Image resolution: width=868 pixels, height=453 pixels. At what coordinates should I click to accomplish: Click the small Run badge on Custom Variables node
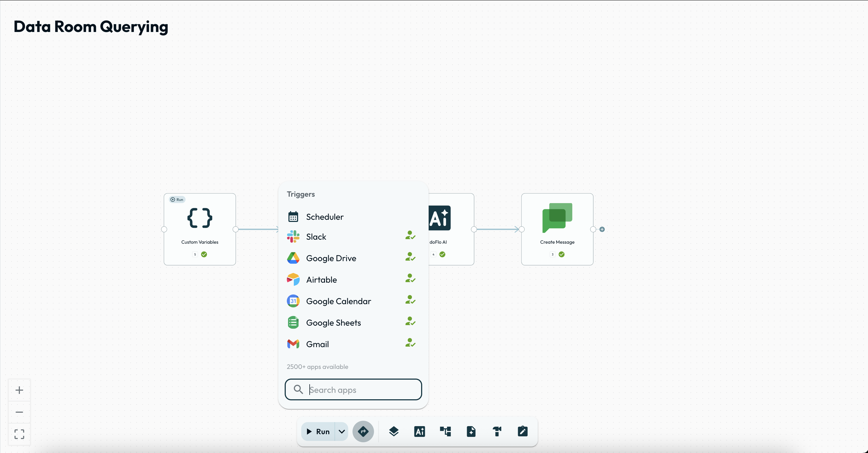[x=177, y=200]
